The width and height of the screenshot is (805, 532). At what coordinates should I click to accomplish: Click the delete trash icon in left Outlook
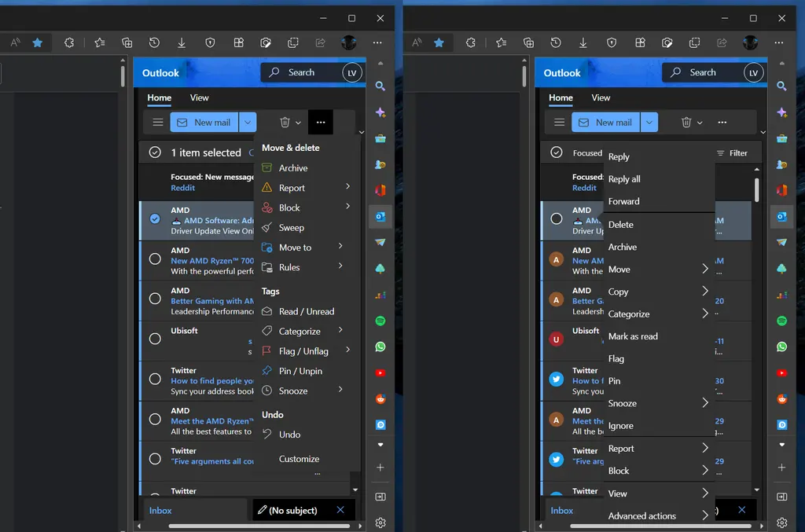[x=285, y=122]
